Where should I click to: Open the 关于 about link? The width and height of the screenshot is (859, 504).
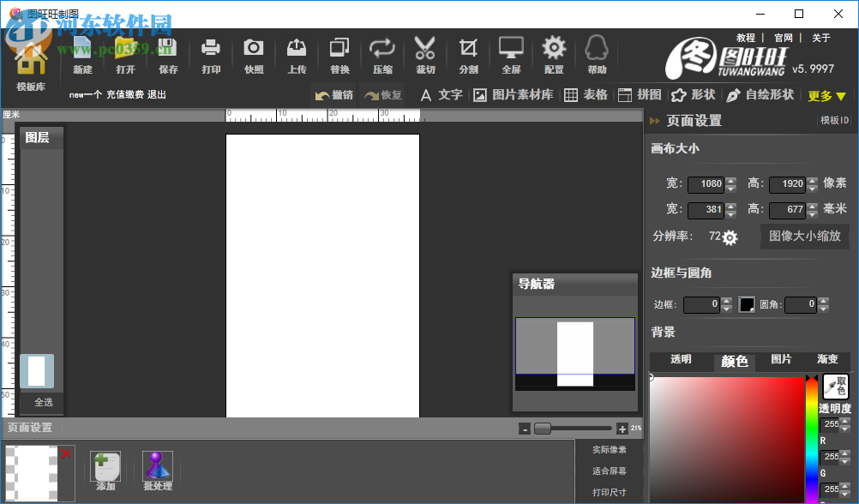821,38
